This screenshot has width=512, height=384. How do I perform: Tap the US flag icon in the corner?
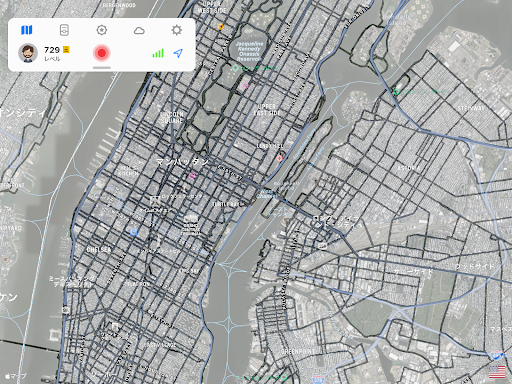coord(497,372)
